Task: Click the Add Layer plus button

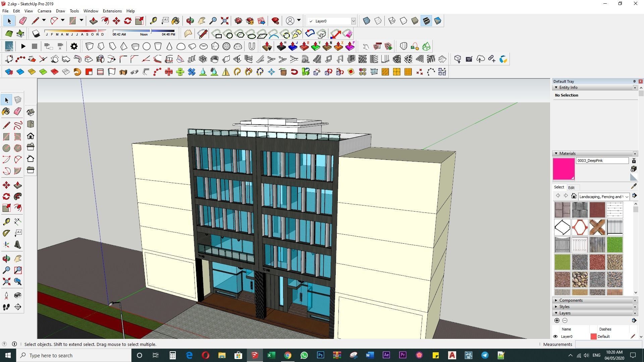Action: pos(557,321)
